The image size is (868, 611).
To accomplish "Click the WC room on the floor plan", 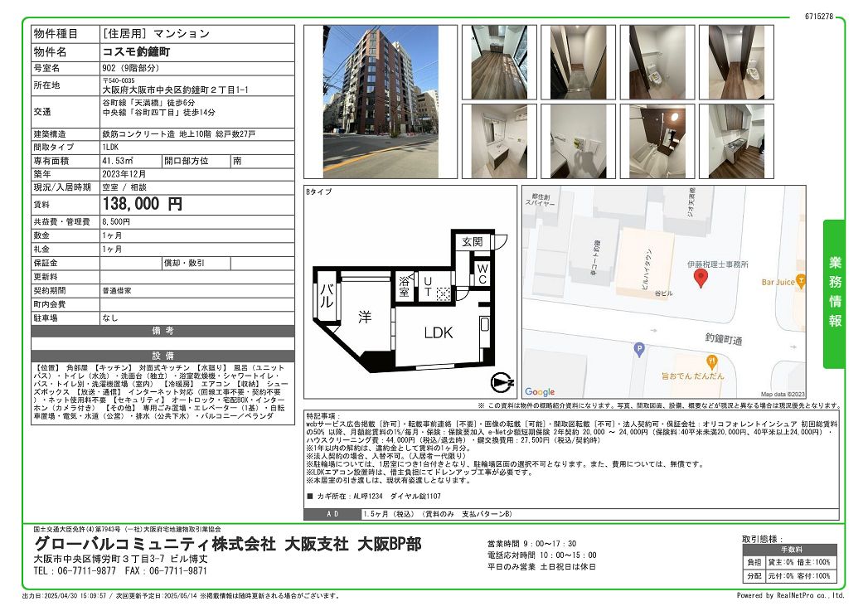I will tap(482, 274).
